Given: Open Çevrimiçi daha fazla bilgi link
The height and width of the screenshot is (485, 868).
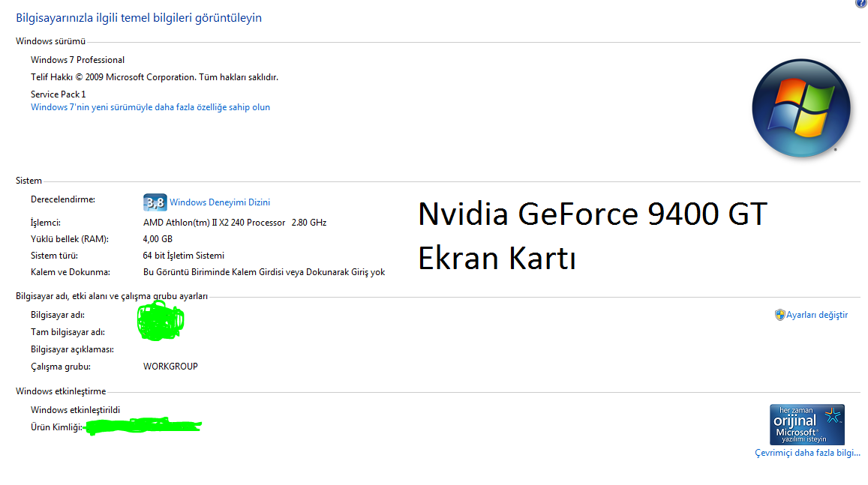Looking at the screenshot, I should tap(807, 453).
